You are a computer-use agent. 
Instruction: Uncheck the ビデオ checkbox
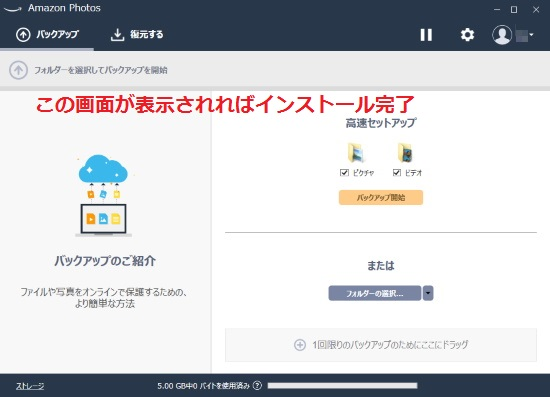(x=397, y=173)
